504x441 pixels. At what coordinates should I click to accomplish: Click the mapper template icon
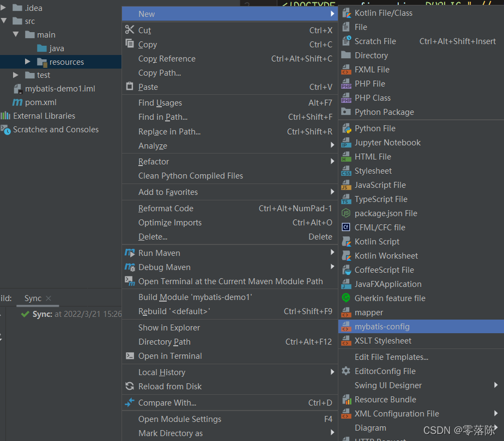tap(346, 312)
